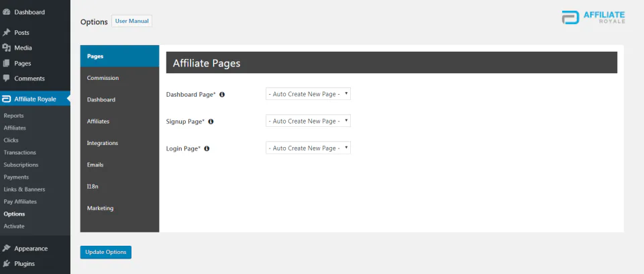Open Pay Affiliates in sidebar
This screenshot has height=274, width=644.
point(20,202)
